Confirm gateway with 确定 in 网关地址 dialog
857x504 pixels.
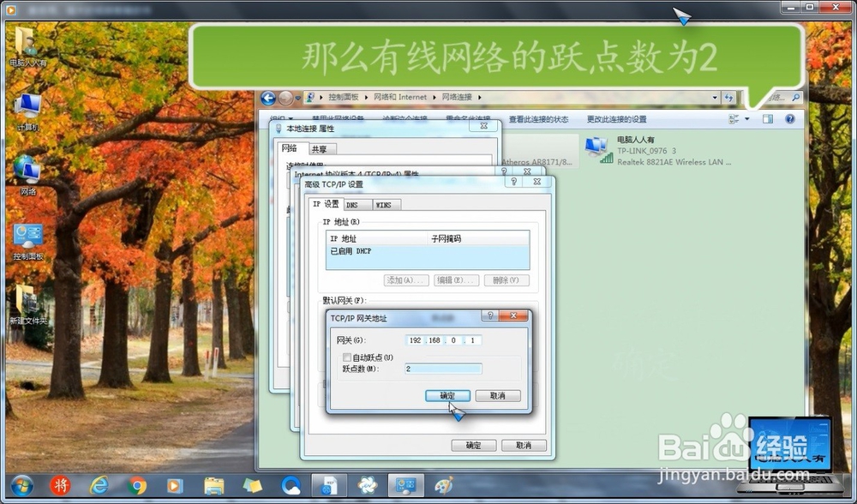point(447,396)
